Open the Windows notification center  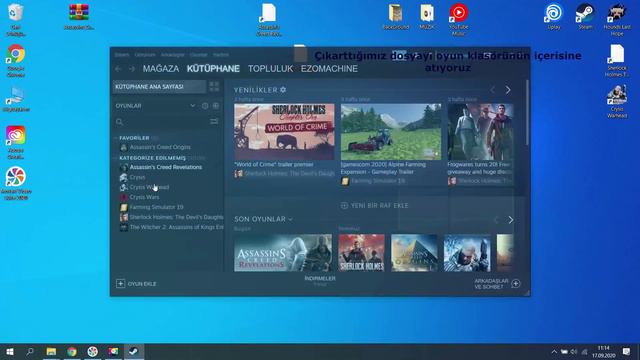click(627, 351)
